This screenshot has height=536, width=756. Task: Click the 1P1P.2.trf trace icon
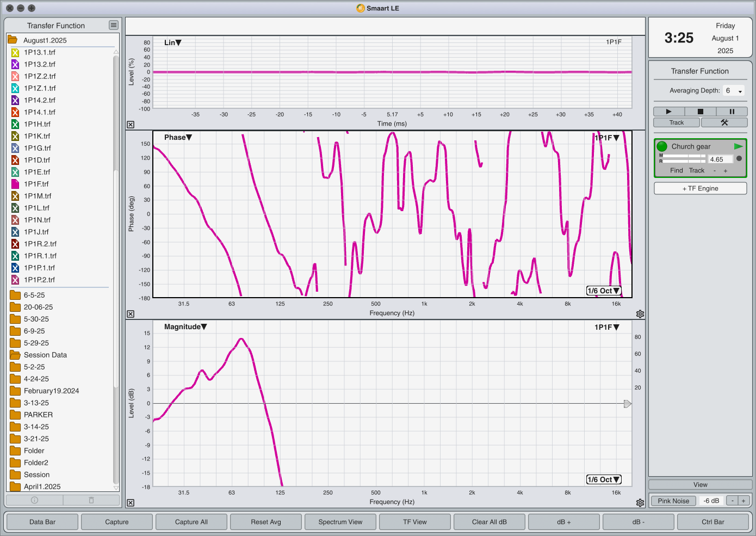click(15, 280)
